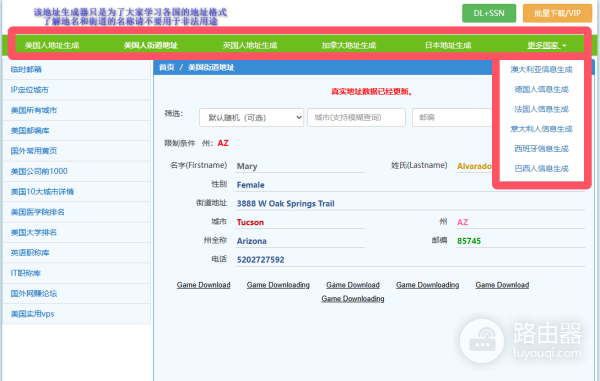Viewport: 600px width, 381px height.
Task: Click the last name value Alvarado
Action: [474, 166]
